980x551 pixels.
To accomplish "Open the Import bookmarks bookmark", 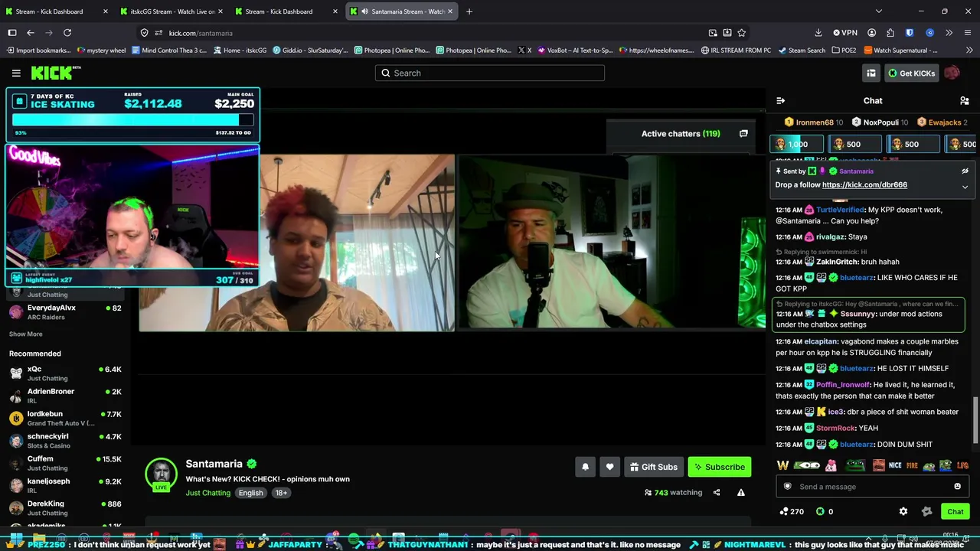I will tap(38, 51).
